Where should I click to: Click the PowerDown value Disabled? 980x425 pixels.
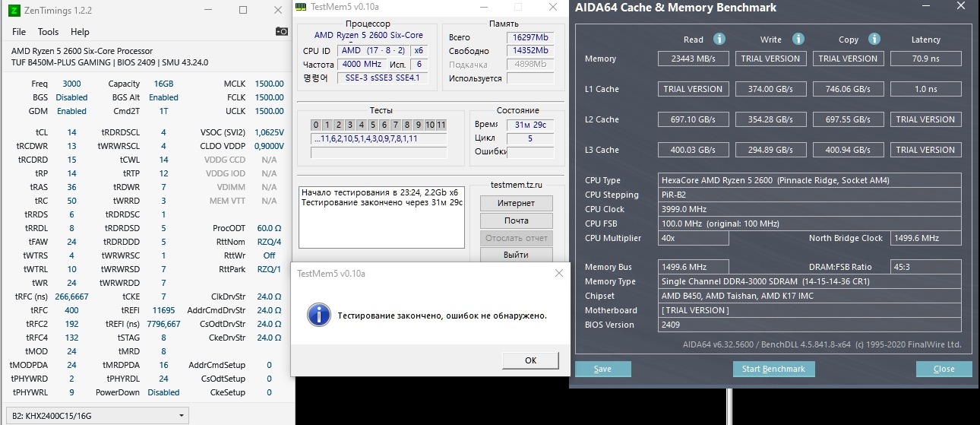pyautogui.click(x=163, y=392)
